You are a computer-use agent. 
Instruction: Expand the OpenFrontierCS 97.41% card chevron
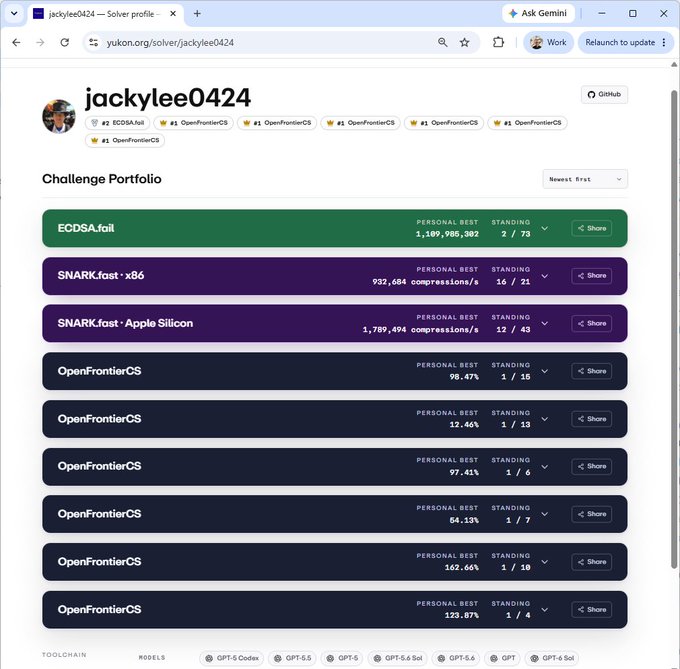point(545,467)
